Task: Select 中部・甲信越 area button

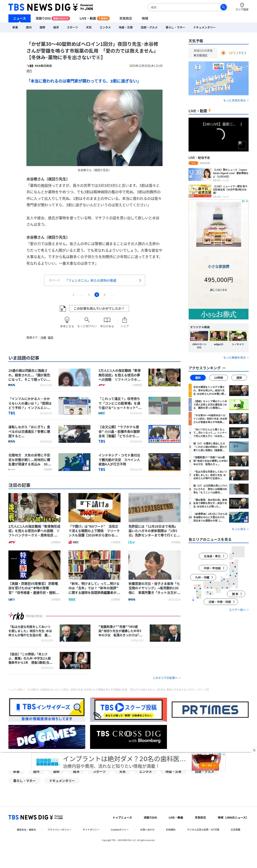Action: [x=214, y=568]
